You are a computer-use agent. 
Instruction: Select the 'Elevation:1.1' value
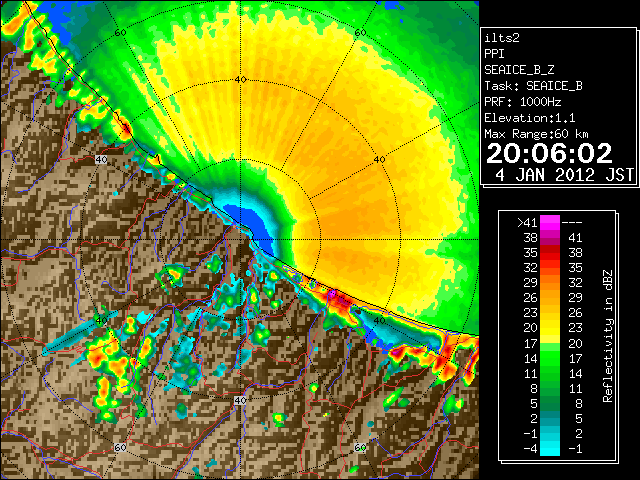coord(530,118)
